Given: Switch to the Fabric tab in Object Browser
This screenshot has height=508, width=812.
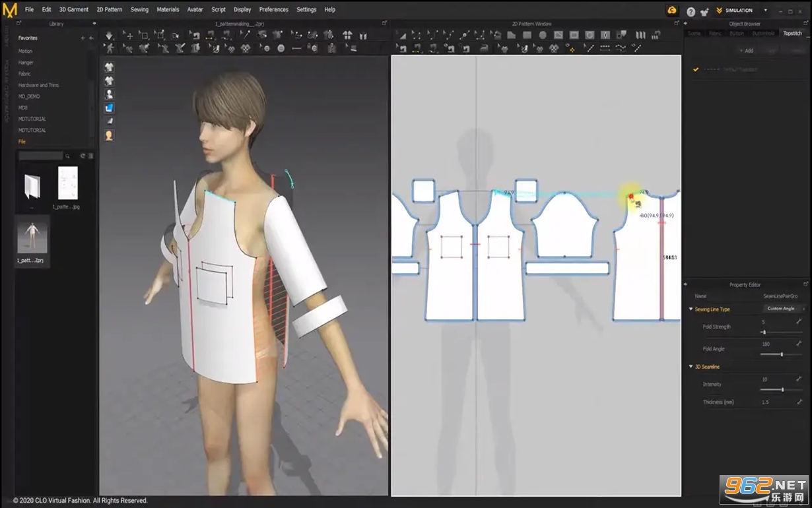Looking at the screenshot, I should [715, 33].
